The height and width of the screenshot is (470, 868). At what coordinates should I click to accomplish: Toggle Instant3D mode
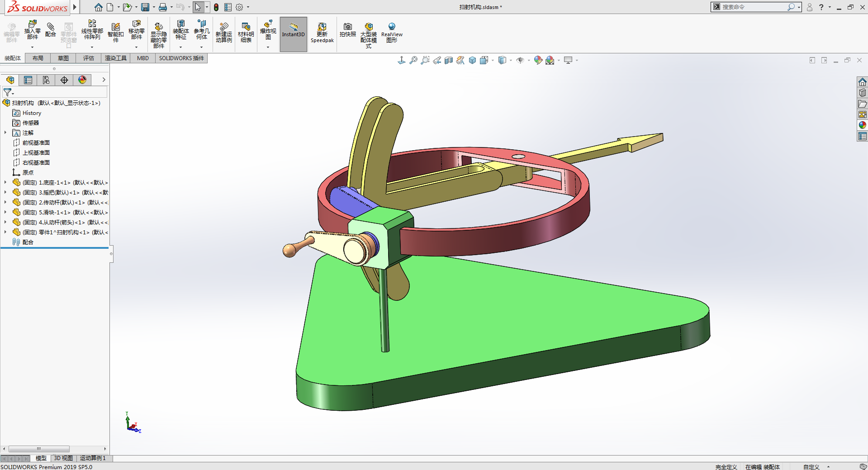[294, 34]
